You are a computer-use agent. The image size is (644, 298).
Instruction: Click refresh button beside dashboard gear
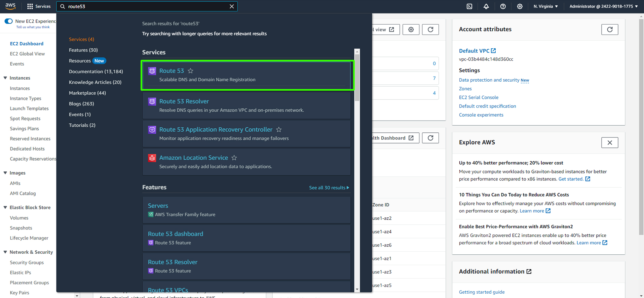point(430,30)
